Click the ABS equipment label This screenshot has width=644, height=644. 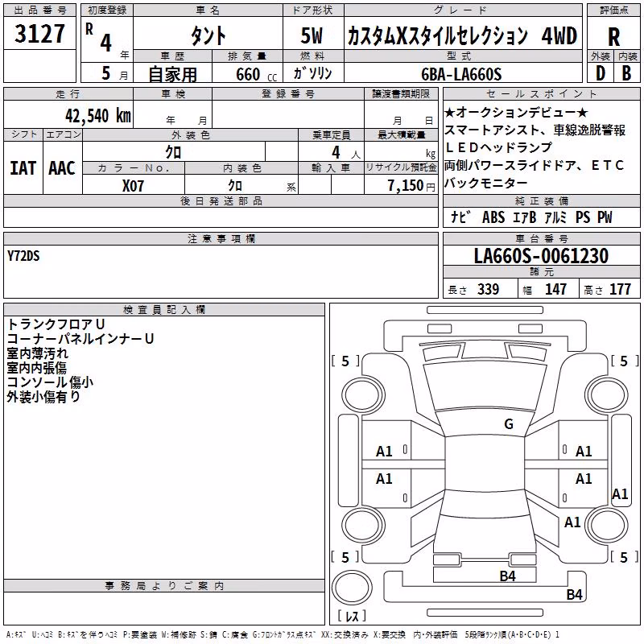pos(493,217)
